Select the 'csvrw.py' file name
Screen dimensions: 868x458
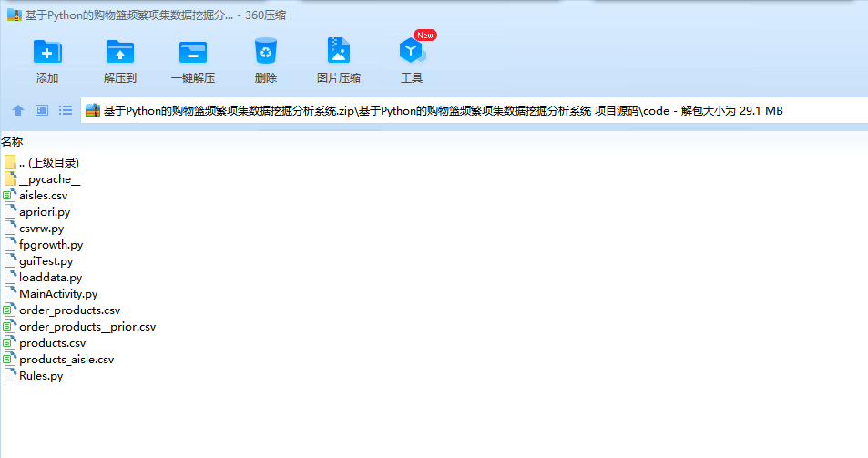click(42, 229)
